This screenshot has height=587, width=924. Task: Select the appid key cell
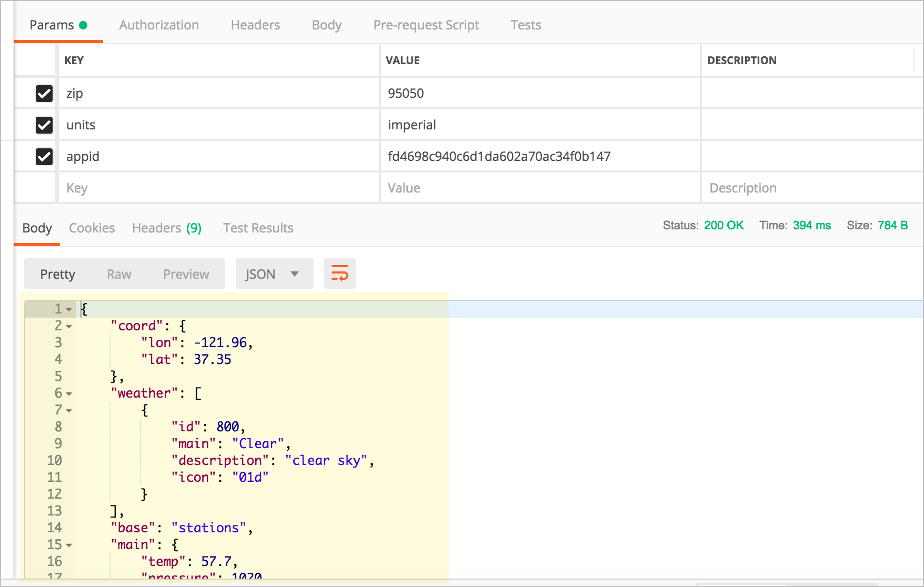point(218,157)
